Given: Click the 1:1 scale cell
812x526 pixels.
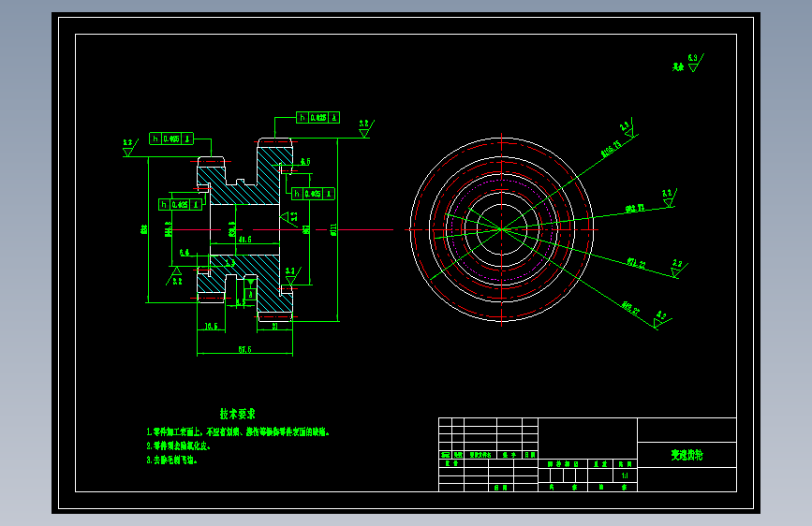Looking at the screenshot, I should 625,475.
